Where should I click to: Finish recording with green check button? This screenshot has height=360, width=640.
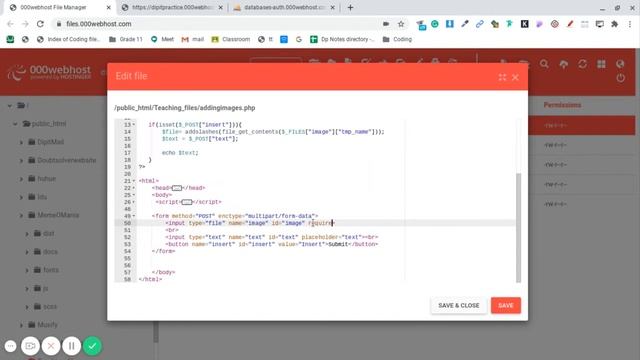point(92,346)
